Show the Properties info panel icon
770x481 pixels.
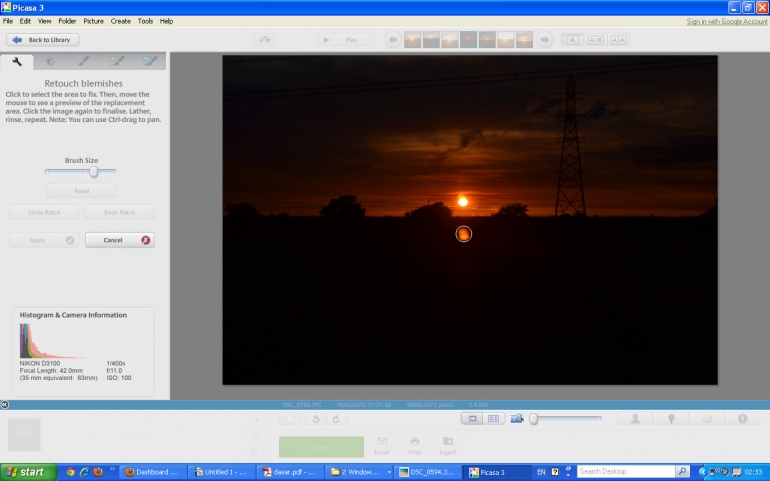click(x=743, y=418)
